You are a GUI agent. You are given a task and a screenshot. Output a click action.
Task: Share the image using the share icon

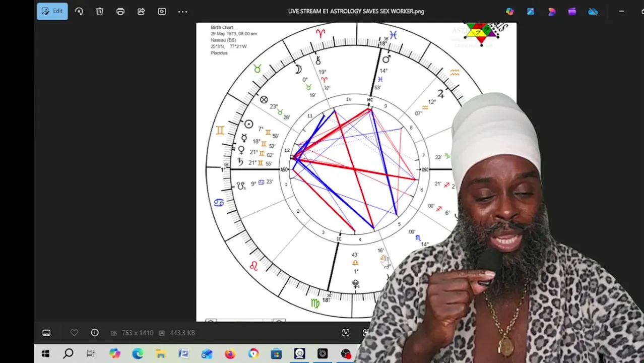coord(141,11)
